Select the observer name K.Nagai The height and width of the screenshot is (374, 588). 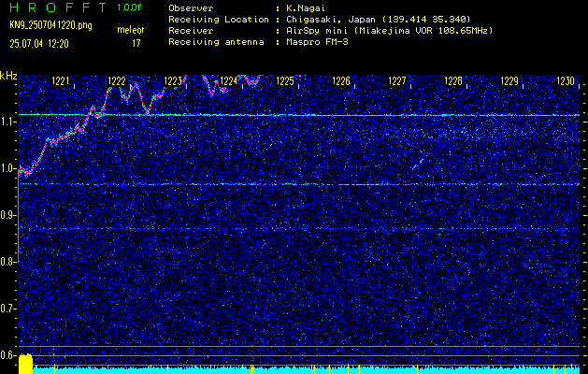point(306,7)
